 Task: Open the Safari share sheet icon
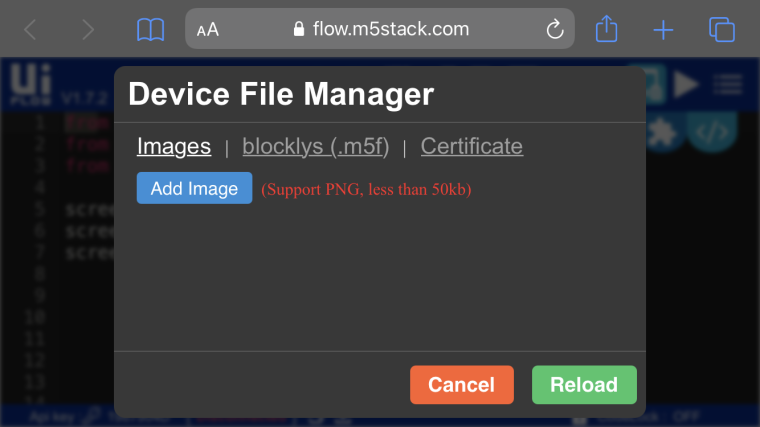click(x=606, y=29)
